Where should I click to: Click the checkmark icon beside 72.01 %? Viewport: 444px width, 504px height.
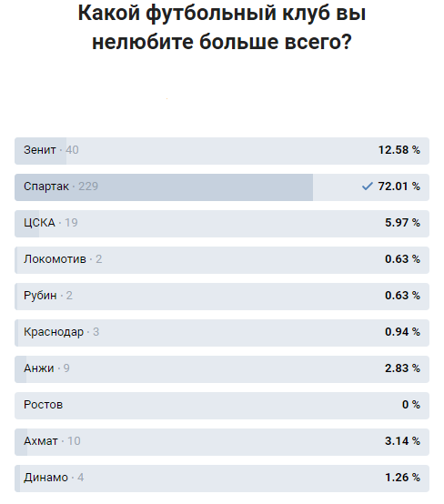(367, 186)
